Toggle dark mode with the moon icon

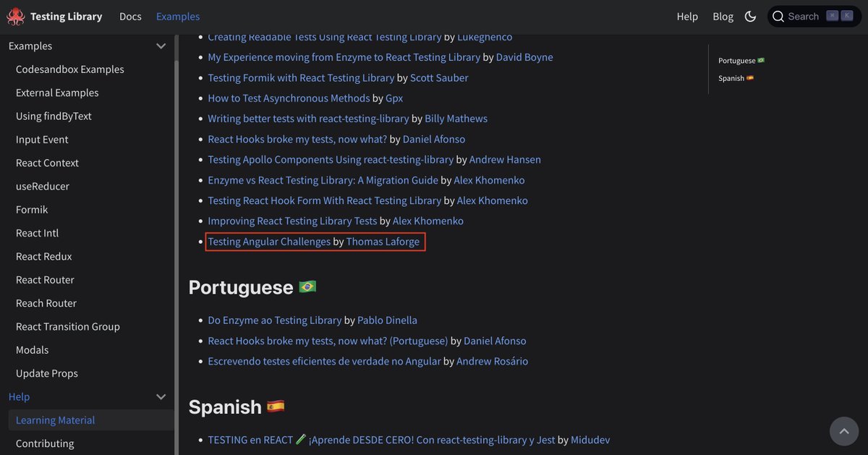750,16
